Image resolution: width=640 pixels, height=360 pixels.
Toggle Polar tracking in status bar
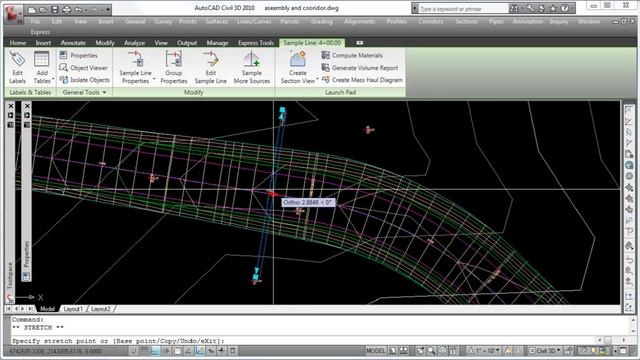click(166, 351)
